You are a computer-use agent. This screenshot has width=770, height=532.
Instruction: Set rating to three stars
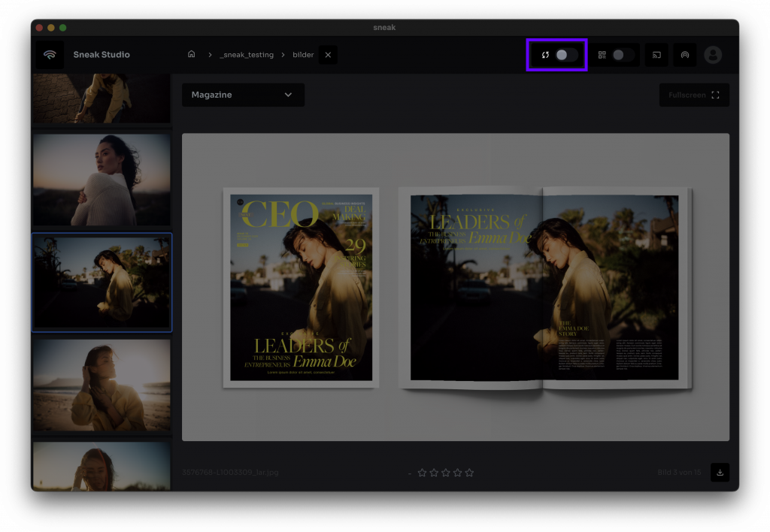click(x=446, y=473)
